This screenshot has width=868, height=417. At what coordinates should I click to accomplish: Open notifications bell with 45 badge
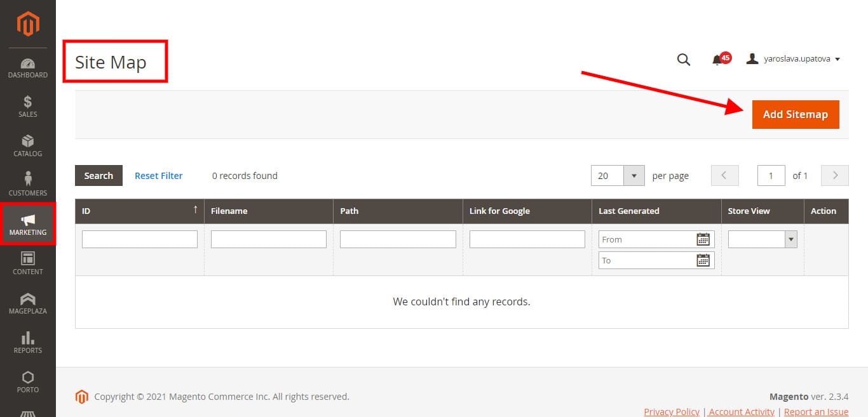(x=721, y=59)
